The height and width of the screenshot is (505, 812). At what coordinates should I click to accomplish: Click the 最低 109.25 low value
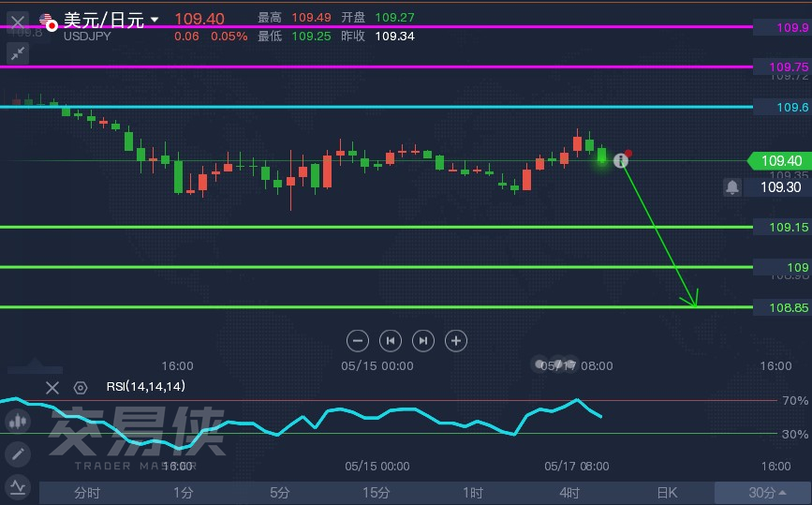click(311, 37)
